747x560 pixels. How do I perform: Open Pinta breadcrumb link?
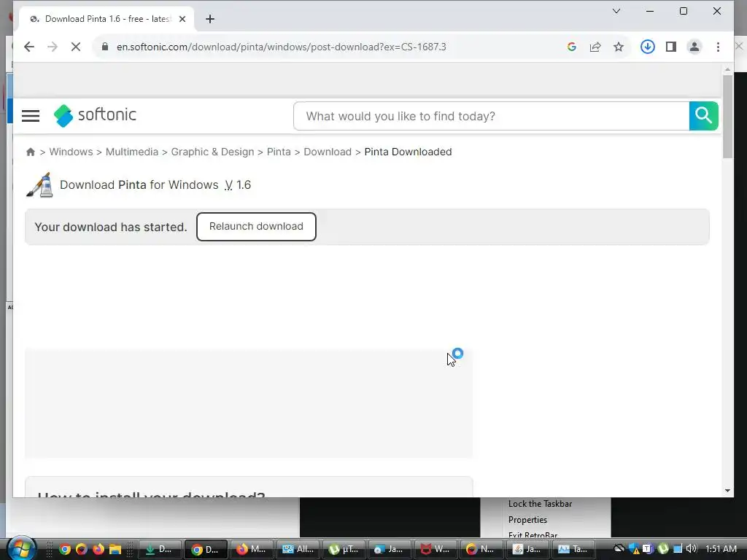[x=279, y=152]
